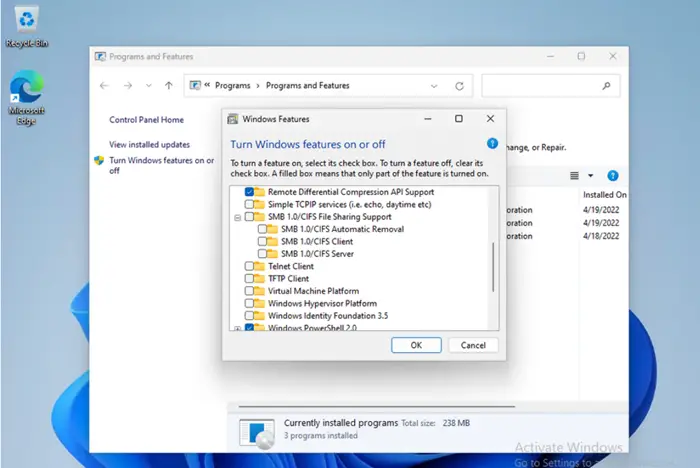The height and width of the screenshot is (468, 700).
Task: Go back in Programs and Features window
Action: [104, 85]
